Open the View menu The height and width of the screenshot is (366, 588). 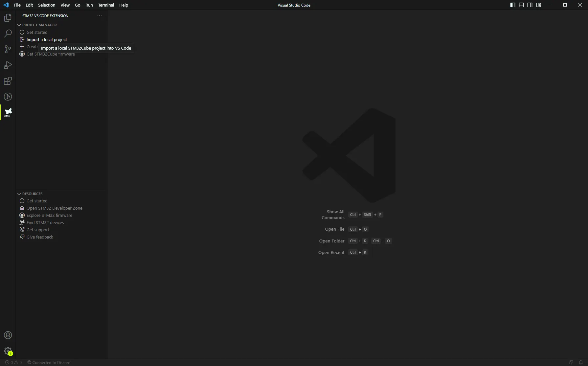point(65,5)
